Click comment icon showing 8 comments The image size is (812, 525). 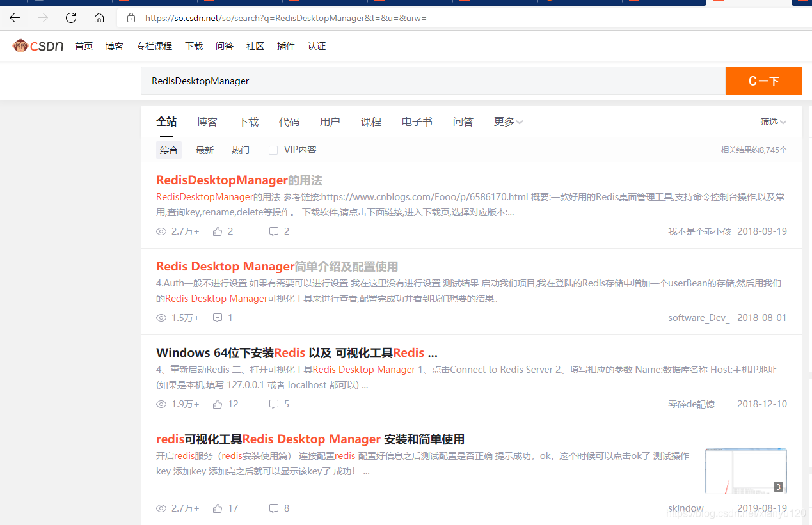tap(274, 508)
